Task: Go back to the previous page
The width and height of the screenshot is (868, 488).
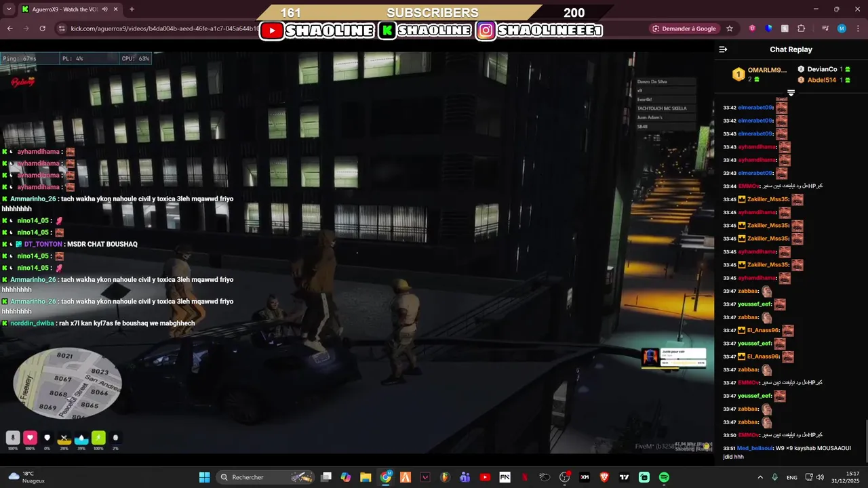Action: click(10, 28)
